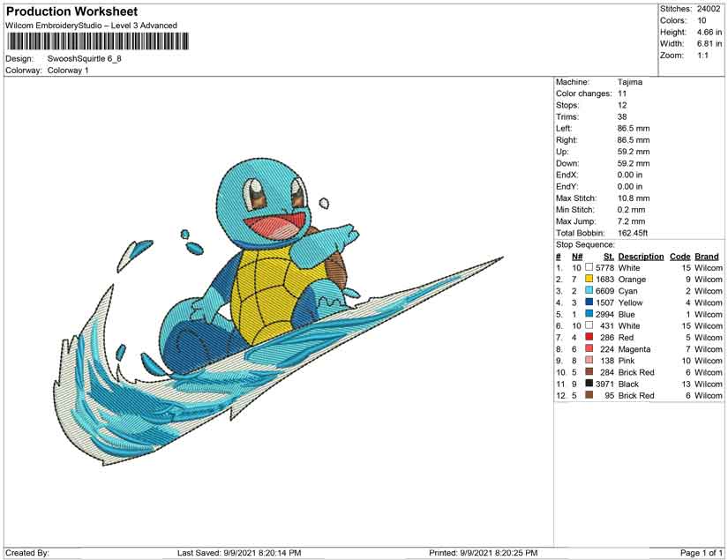Click the 'Brand' column header
Image resolution: width=728 pixels, height=560 pixels.
pyautogui.click(x=706, y=257)
